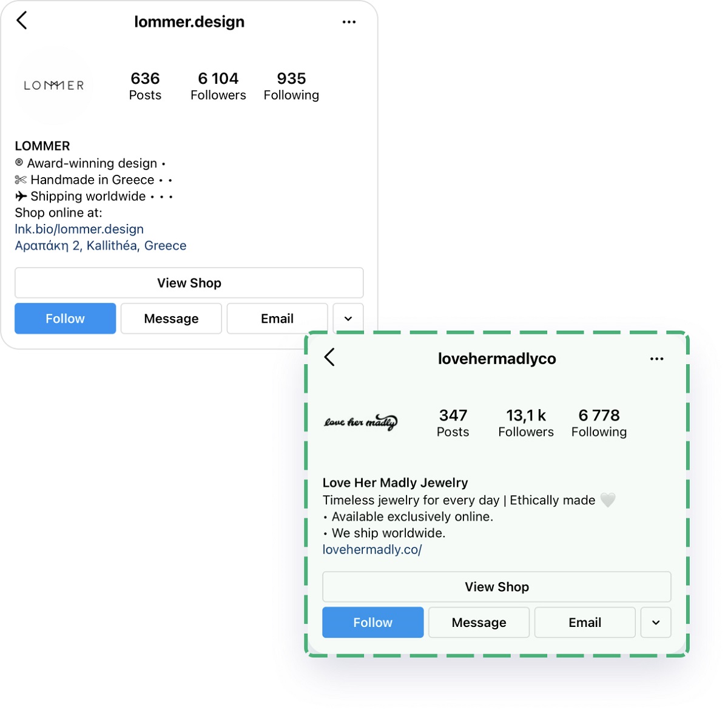Click View Shop on lovehermadlyco profile

click(x=497, y=587)
